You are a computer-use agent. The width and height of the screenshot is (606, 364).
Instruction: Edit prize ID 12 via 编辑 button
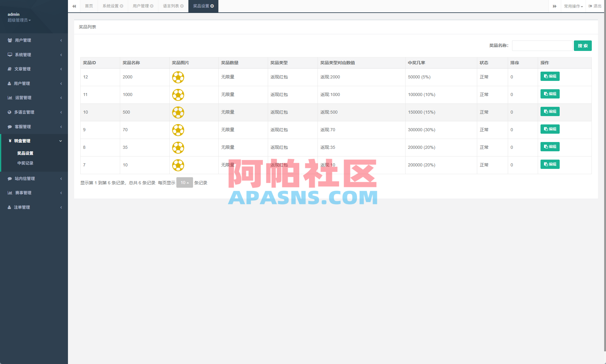(550, 76)
